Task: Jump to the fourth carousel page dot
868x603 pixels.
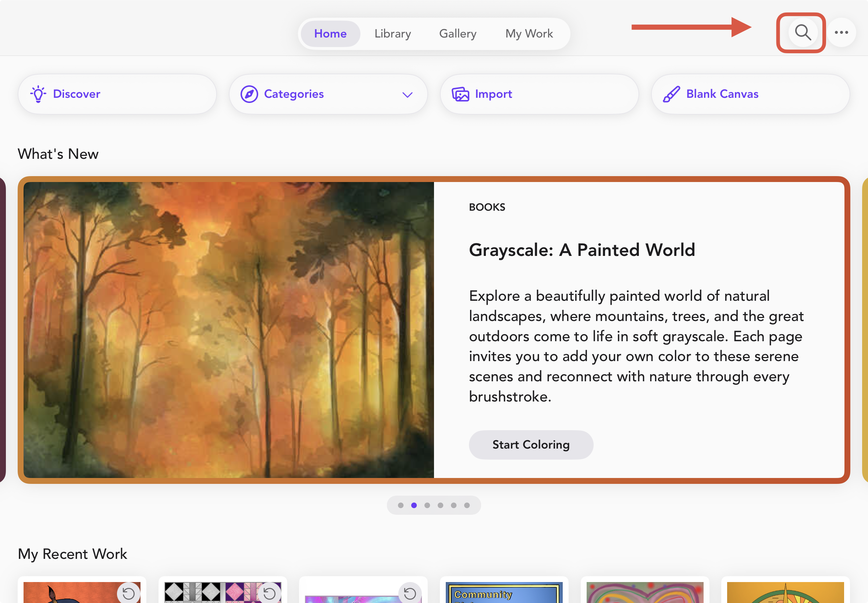Action: [440, 505]
